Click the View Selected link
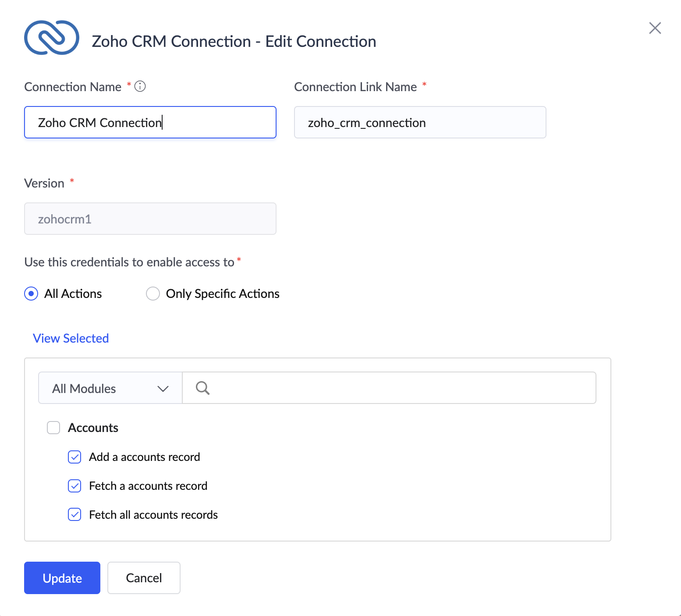 point(71,338)
